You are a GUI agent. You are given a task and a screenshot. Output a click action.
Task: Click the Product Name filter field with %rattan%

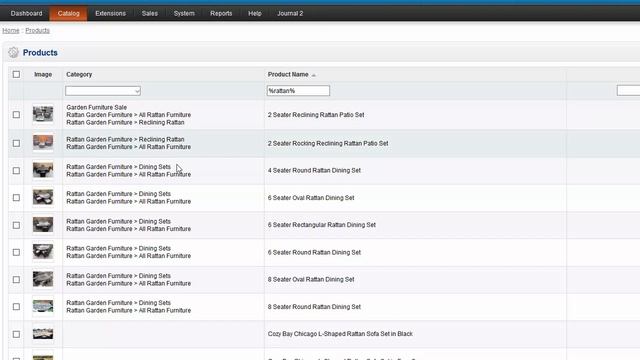(298, 91)
